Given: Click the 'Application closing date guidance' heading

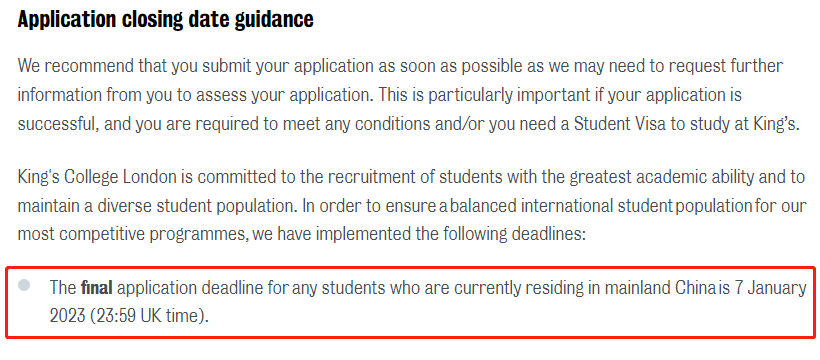Looking at the screenshot, I should 166,19.
